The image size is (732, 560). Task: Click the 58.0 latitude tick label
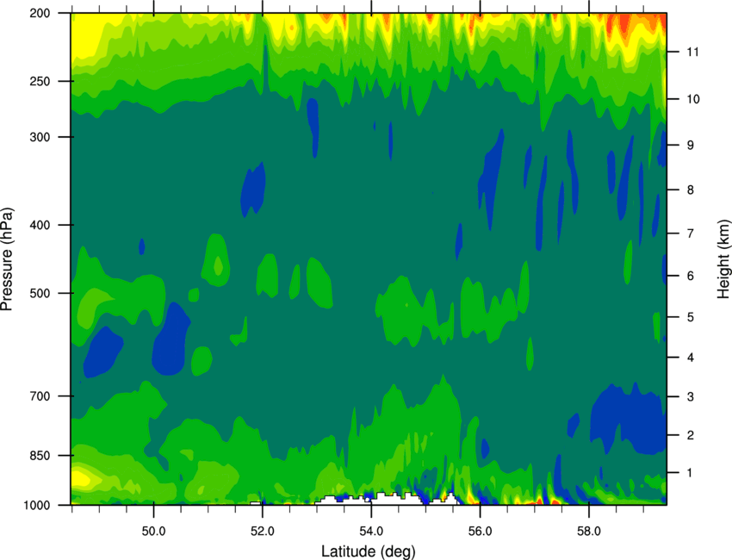(x=589, y=532)
